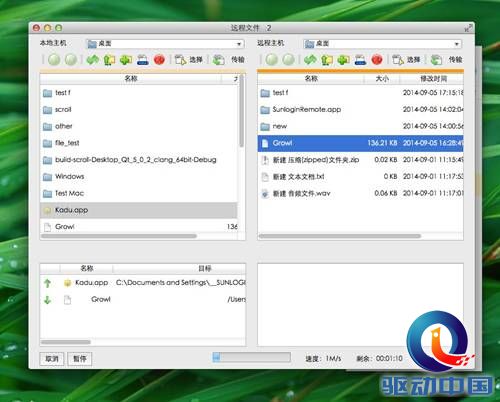The image size is (500, 402).
Task: Select the SunloginRemote.app remote folder
Action: tap(360, 109)
